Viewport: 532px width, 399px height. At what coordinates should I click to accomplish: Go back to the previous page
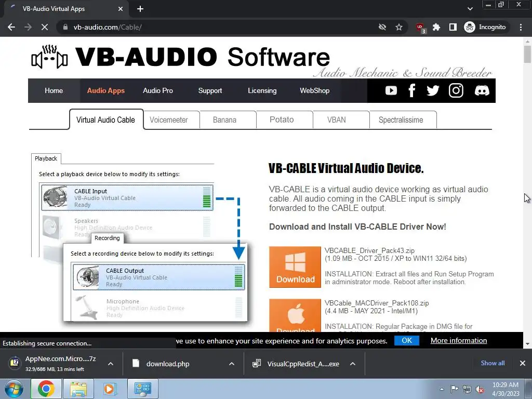(11, 27)
